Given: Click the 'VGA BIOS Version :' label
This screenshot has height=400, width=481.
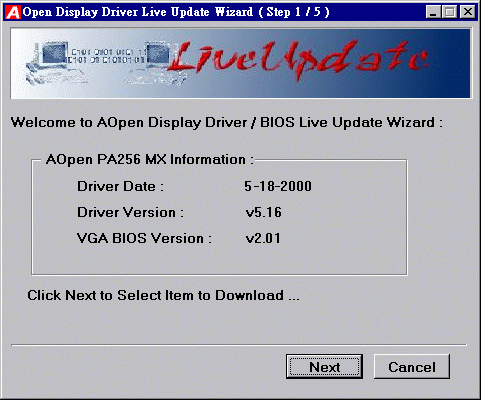Looking at the screenshot, I should [x=144, y=238].
